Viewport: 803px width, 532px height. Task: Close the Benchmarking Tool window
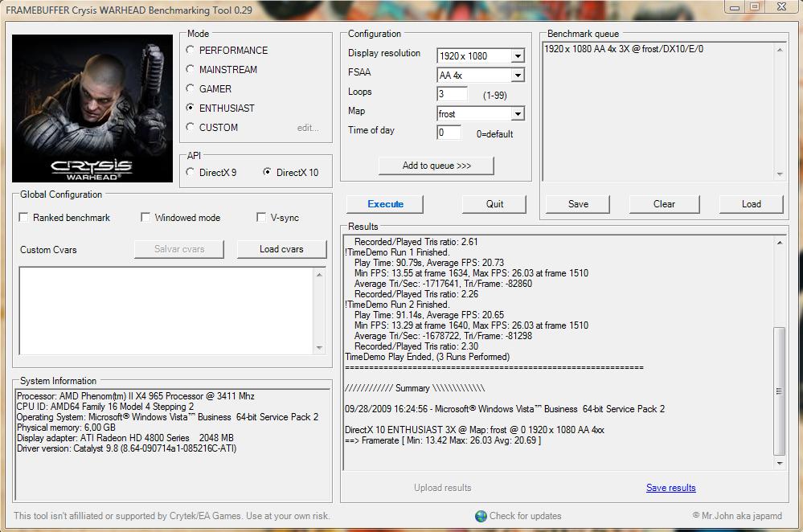click(x=781, y=7)
